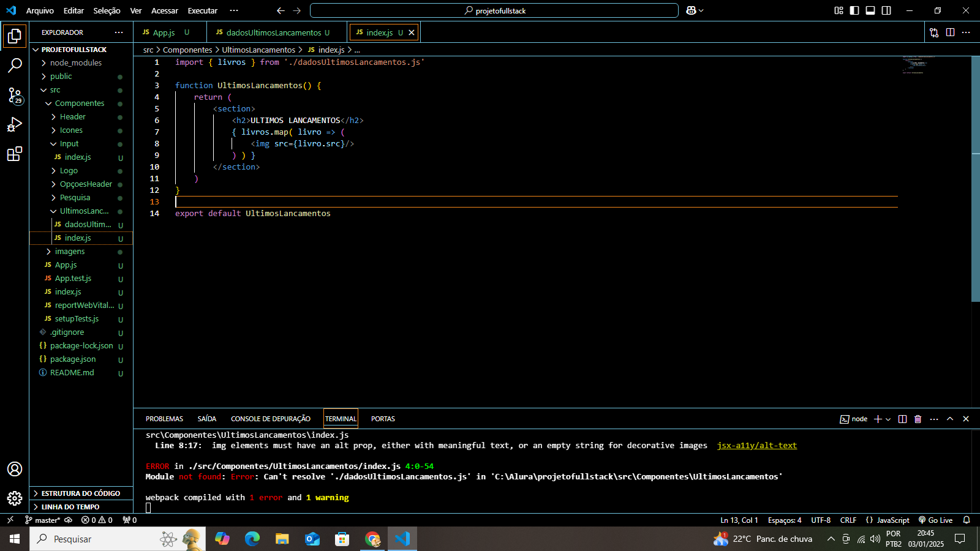Switch to CONSOLE DE DEPURAÇÃO tab
The height and width of the screenshot is (551, 980).
[x=271, y=419]
